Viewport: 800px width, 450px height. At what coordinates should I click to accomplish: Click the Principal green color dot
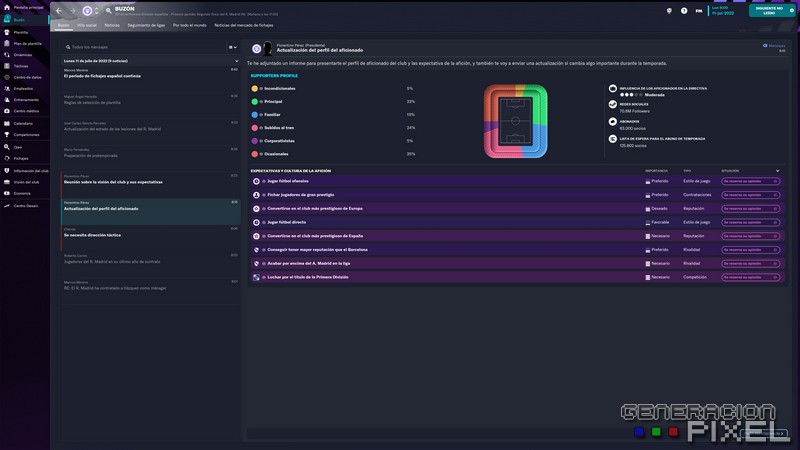(255, 102)
